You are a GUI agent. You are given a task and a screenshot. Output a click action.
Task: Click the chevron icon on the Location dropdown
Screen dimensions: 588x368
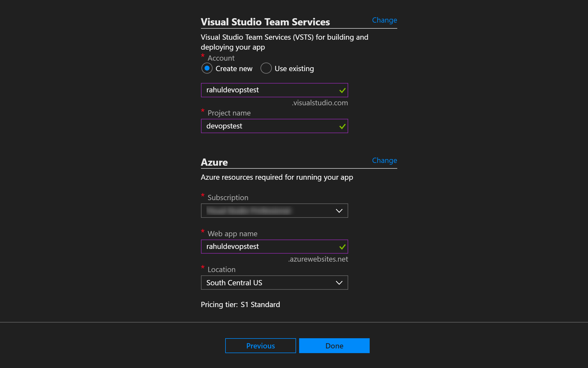click(x=339, y=283)
